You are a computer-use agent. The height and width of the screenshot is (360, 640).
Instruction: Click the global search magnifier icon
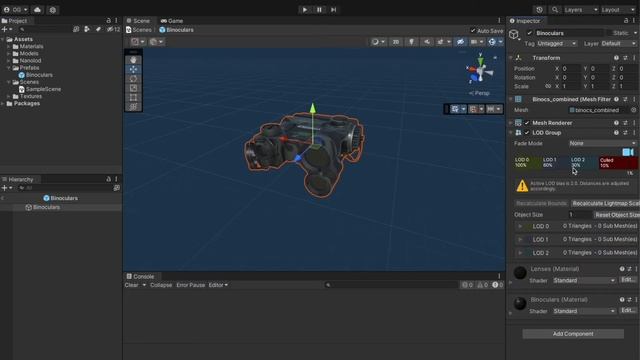555,10
